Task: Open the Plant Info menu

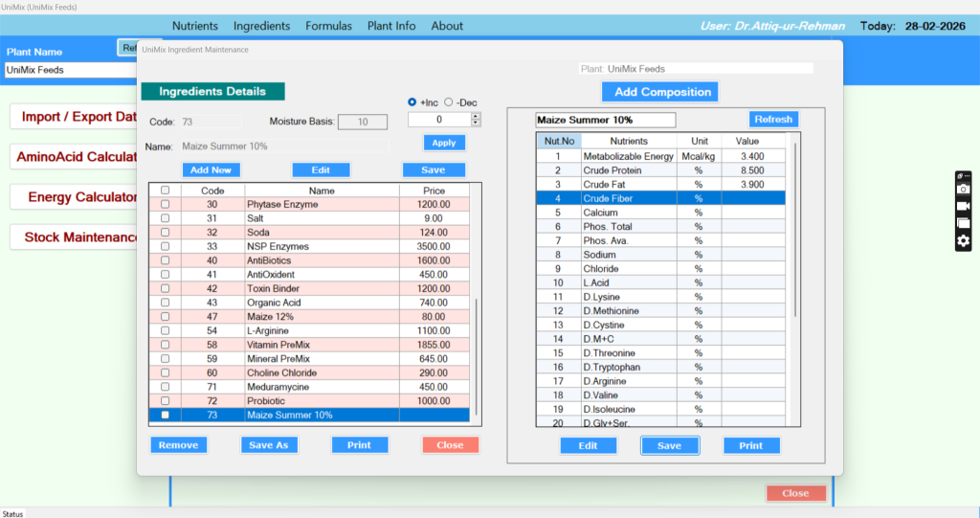Action: 391,26
